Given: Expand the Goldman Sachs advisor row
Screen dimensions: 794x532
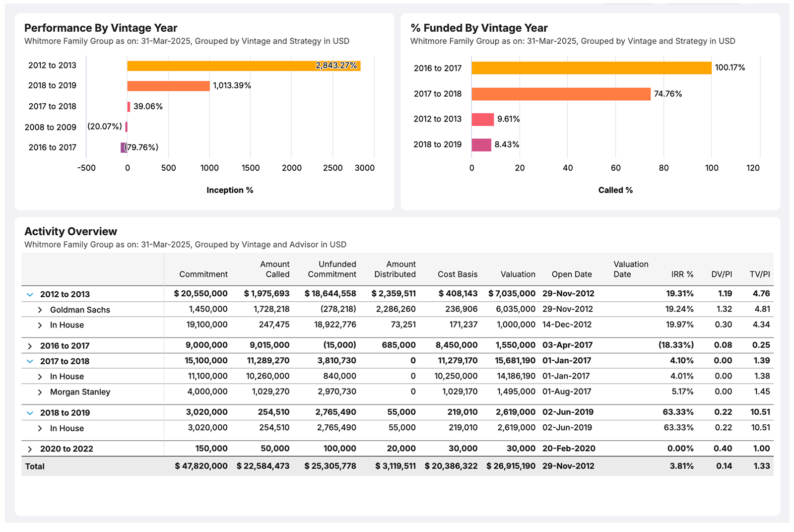Looking at the screenshot, I should 40,309.
